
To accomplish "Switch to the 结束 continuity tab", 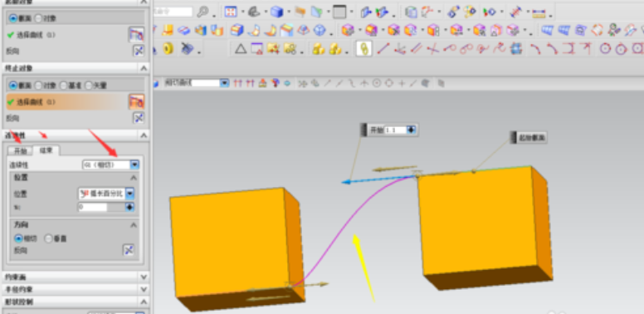I will coord(46,150).
